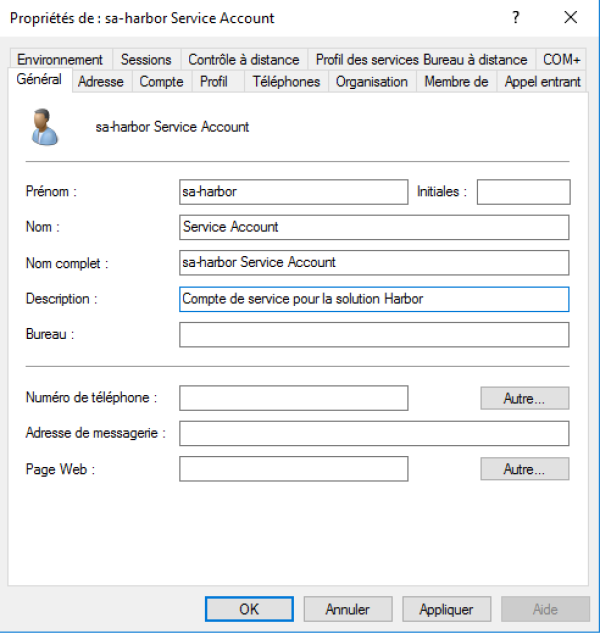
Task: Click Appliquer to save changes
Action: click(x=446, y=609)
